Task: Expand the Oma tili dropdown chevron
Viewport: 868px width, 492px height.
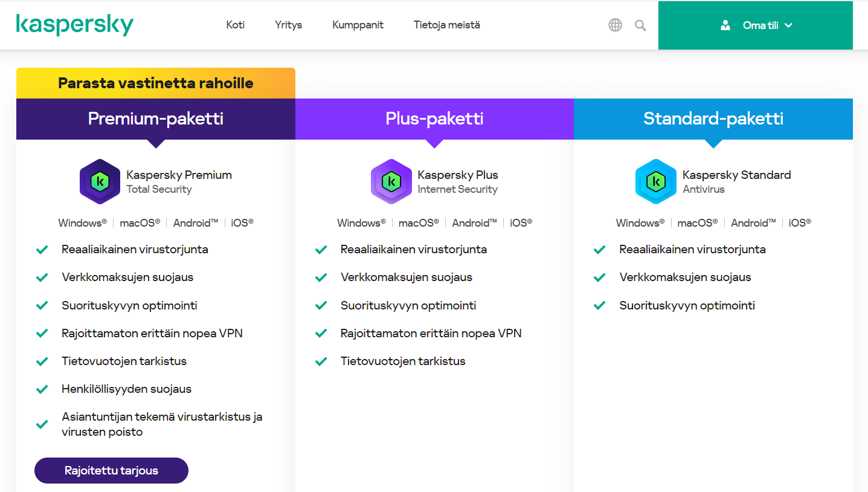Action: point(788,25)
